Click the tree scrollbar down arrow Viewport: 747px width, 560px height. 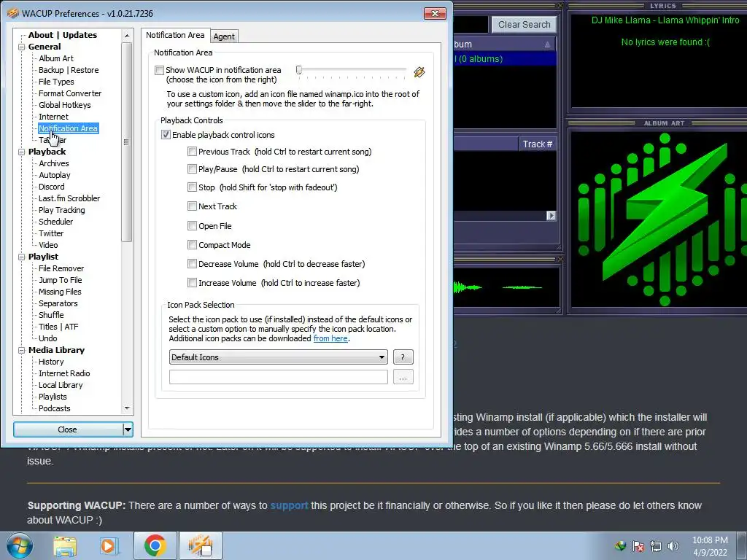127,408
